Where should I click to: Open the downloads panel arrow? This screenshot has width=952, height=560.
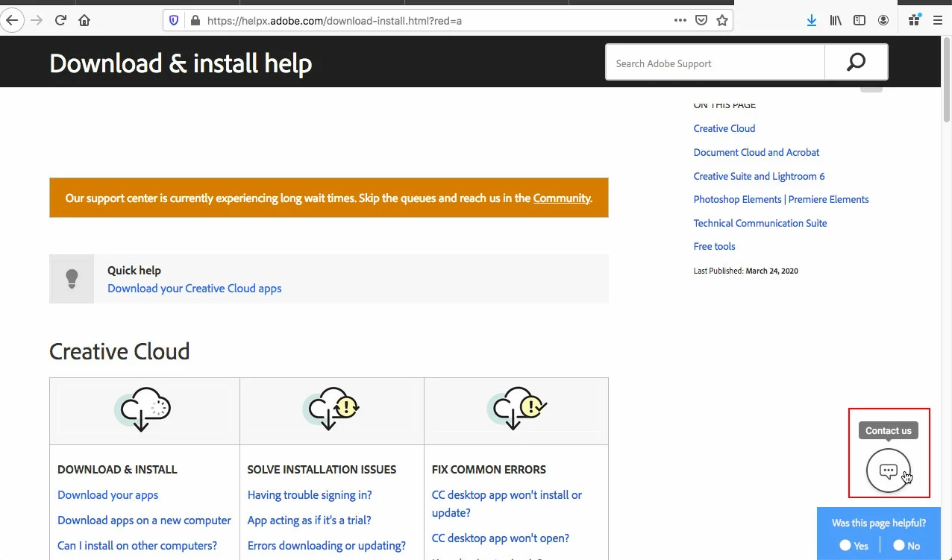pos(812,20)
